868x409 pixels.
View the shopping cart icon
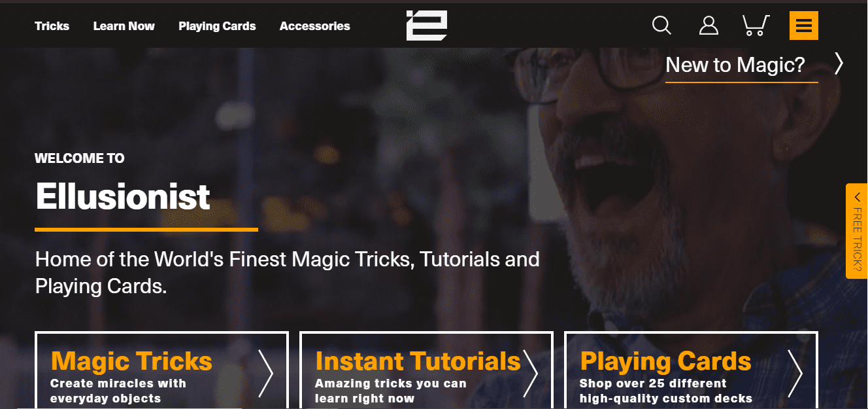point(756,26)
